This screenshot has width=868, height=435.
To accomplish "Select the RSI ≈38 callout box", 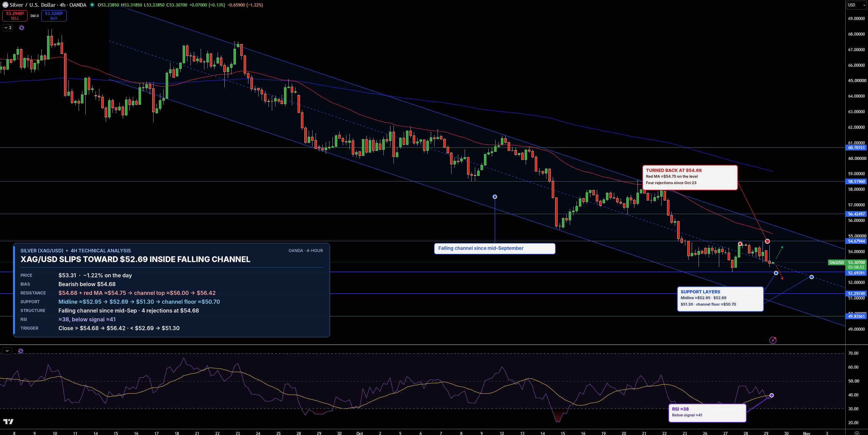I will tap(707, 413).
